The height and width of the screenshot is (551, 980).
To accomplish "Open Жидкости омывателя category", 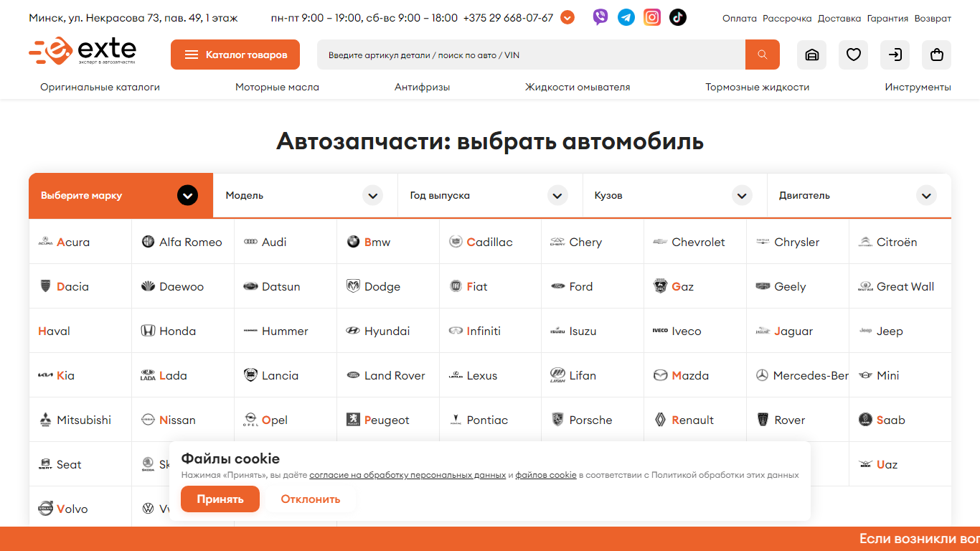I will click(578, 88).
